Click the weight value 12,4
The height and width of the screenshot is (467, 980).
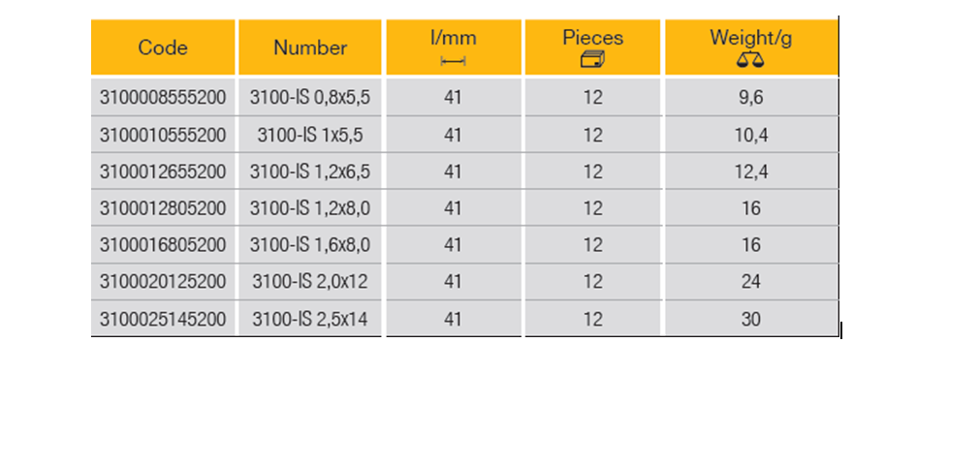pos(750,171)
